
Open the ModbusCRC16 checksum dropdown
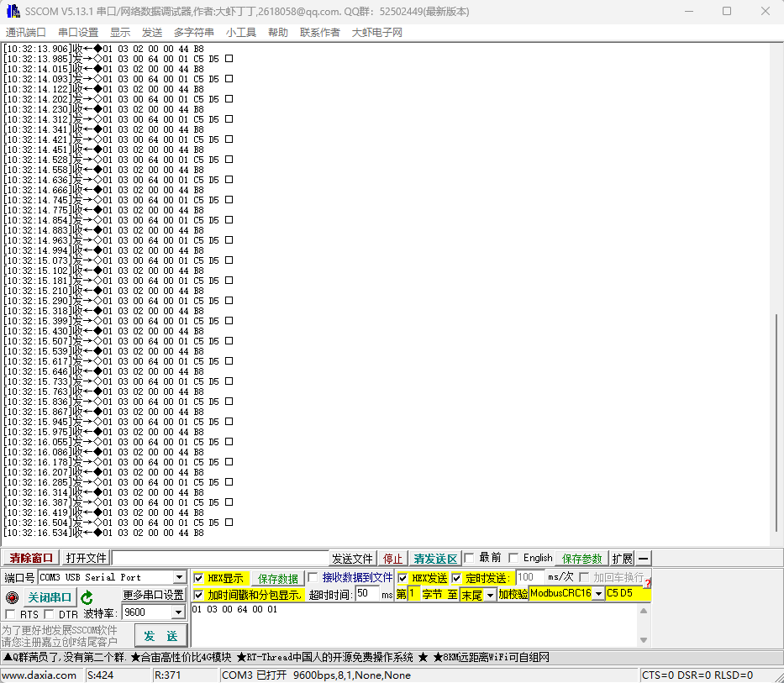[598, 593]
